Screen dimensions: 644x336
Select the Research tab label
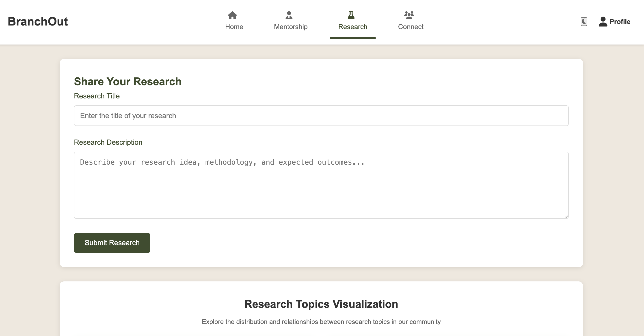352,27
